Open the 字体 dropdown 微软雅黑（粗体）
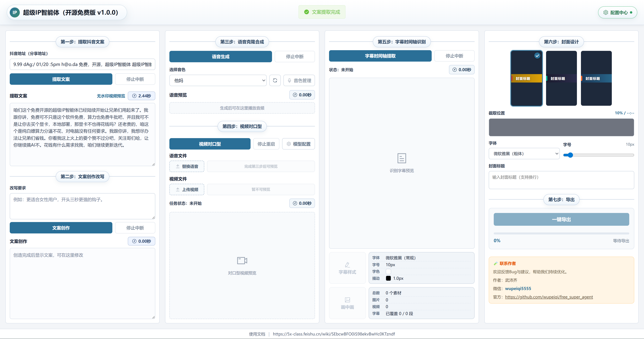644x339 pixels. [524, 154]
